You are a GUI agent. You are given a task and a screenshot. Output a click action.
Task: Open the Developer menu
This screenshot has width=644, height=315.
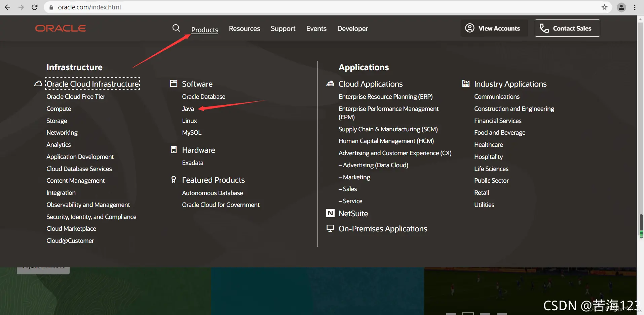[353, 29]
